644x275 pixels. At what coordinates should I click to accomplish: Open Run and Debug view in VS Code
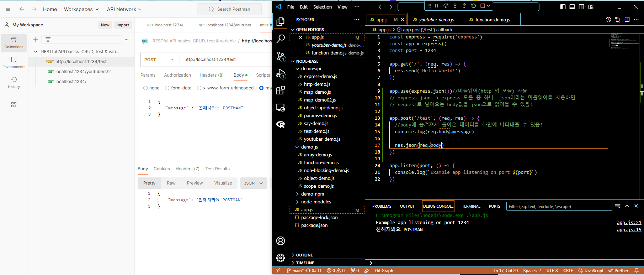[x=281, y=73]
